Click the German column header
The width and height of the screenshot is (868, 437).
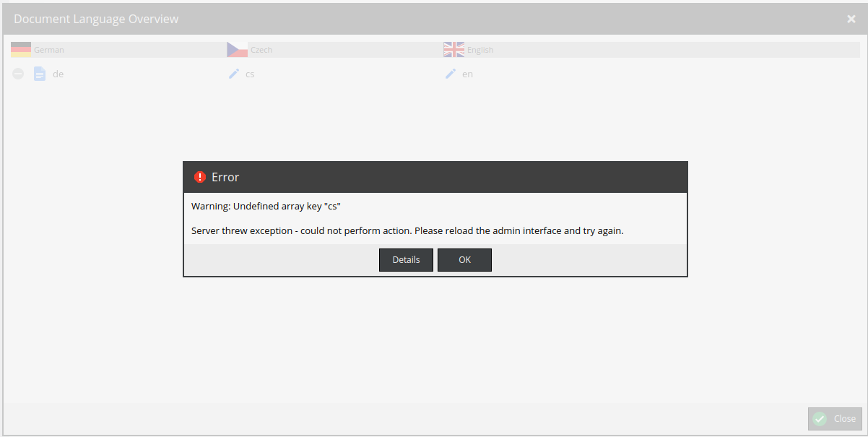click(51, 49)
